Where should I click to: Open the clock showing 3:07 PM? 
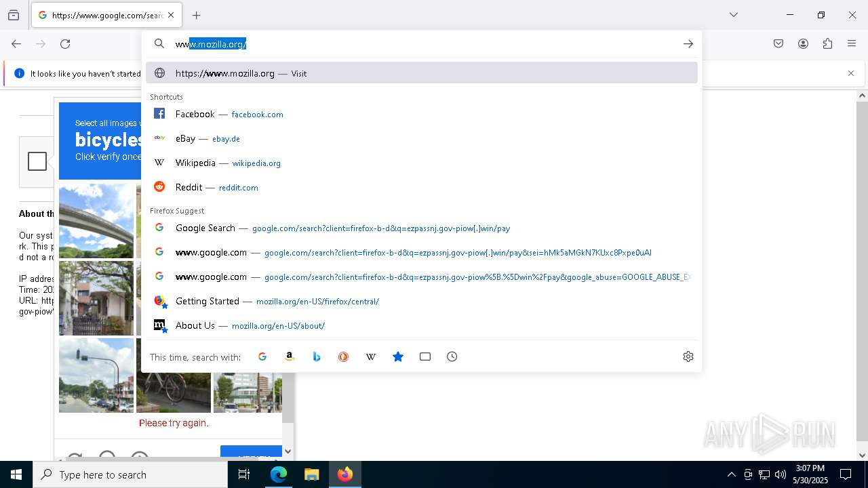[x=810, y=474]
